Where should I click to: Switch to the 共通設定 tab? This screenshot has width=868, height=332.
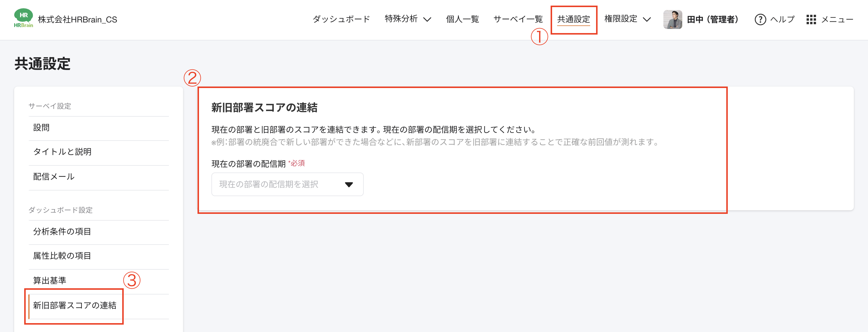pyautogui.click(x=574, y=19)
